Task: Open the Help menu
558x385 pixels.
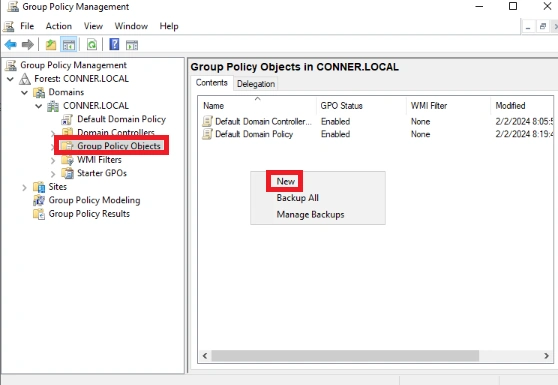Action: pos(169,26)
